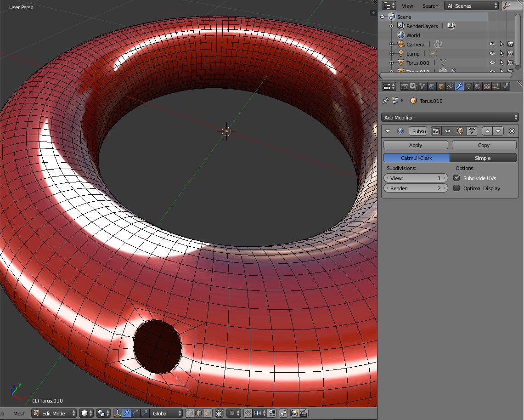The image size is (524, 420).
Task: Open the Texture properties tab
Action: coord(486,86)
